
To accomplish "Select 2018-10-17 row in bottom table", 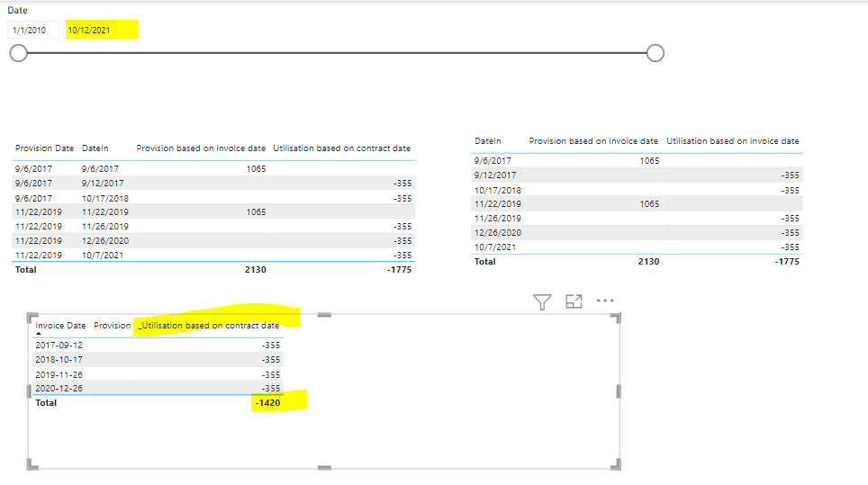I will (158, 359).
